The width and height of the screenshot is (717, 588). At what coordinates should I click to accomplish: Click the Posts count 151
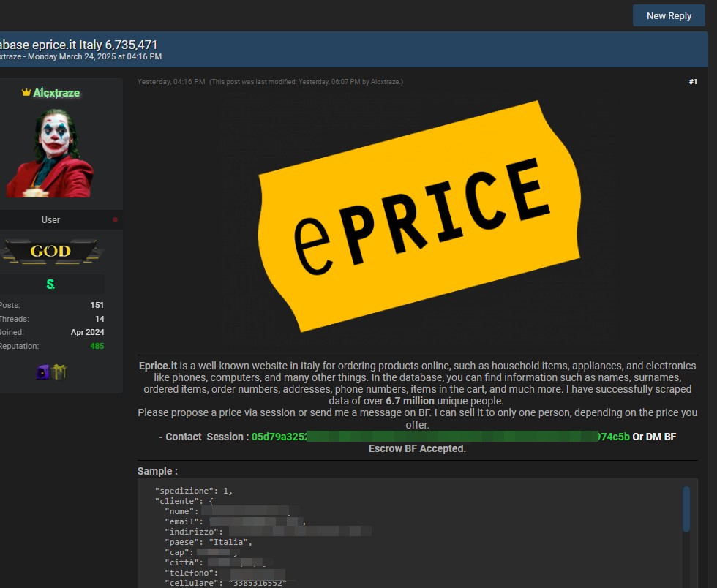(x=97, y=305)
